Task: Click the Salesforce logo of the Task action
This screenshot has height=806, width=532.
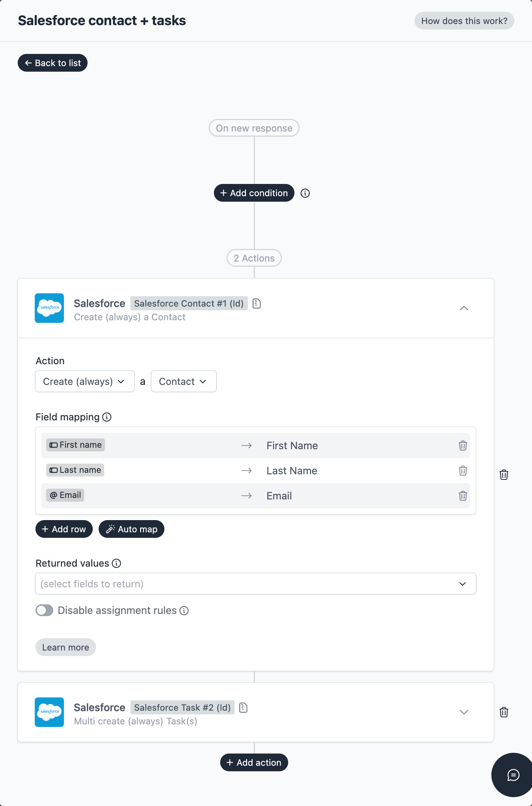Action: 50,712
